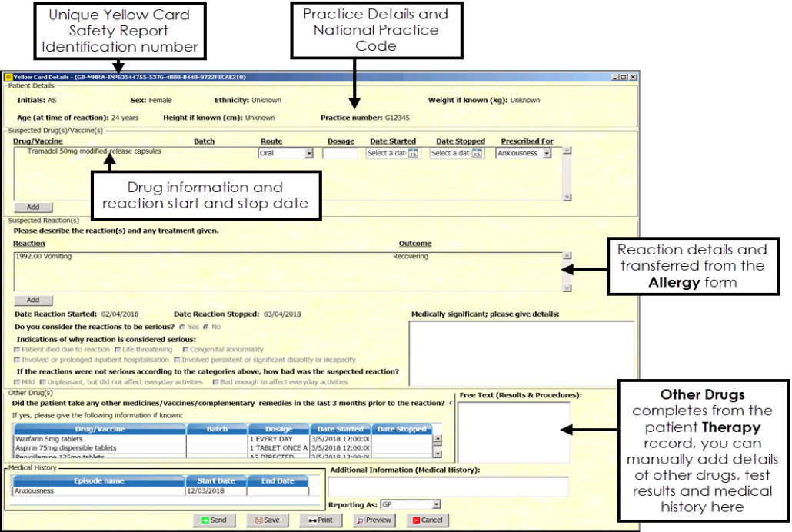Screen dimensions: 792x532
Task: Tick the Congenital abnormality checkbox
Action: [x=185, y=350]
